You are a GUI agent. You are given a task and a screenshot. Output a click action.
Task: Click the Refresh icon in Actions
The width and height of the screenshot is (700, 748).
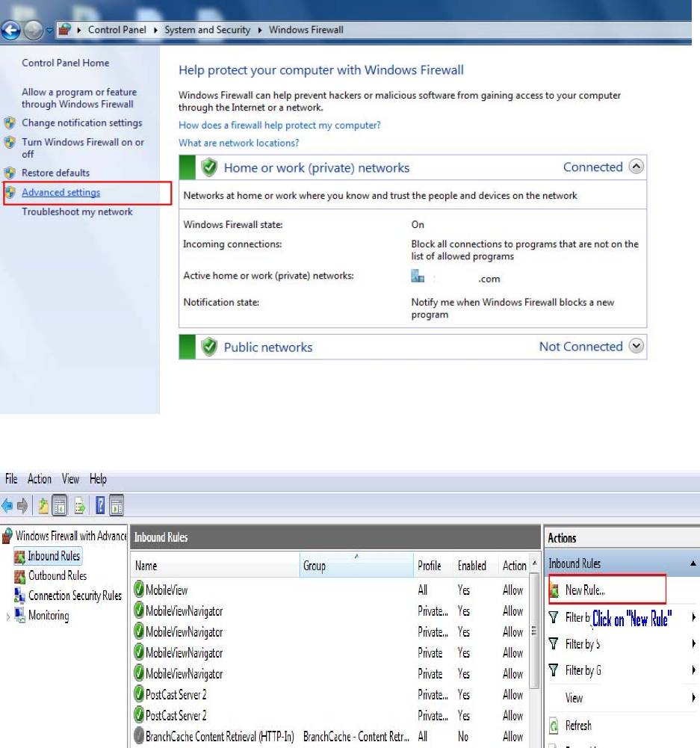point(554,726)
